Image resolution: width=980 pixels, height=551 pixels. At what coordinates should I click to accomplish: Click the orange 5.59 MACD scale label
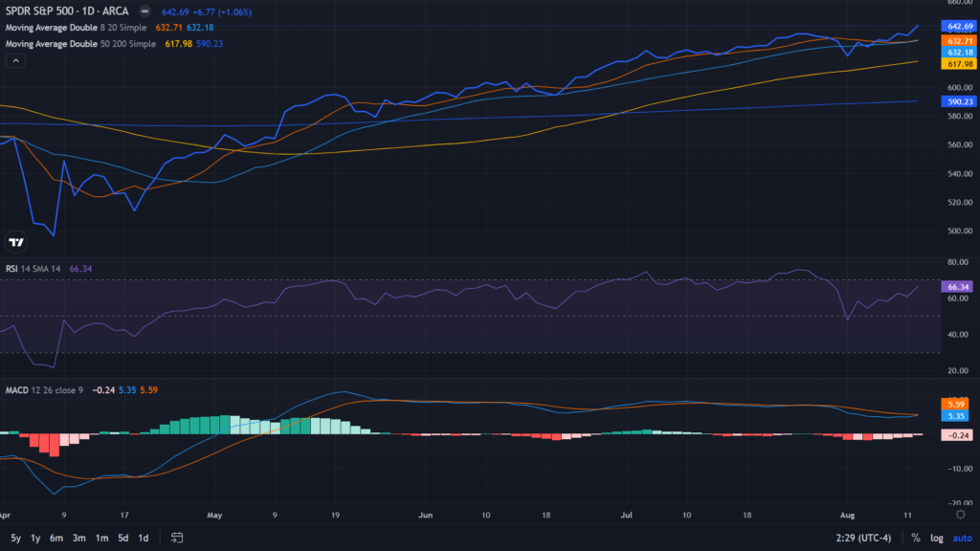click(x=955, y=405)
